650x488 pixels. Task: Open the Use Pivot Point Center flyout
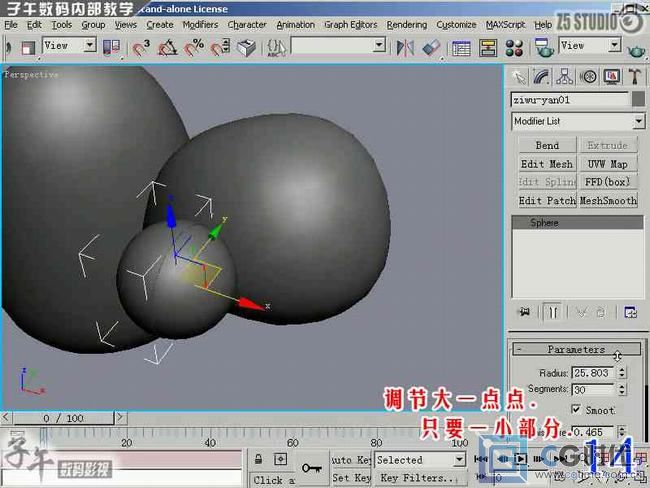coord(111,47)
